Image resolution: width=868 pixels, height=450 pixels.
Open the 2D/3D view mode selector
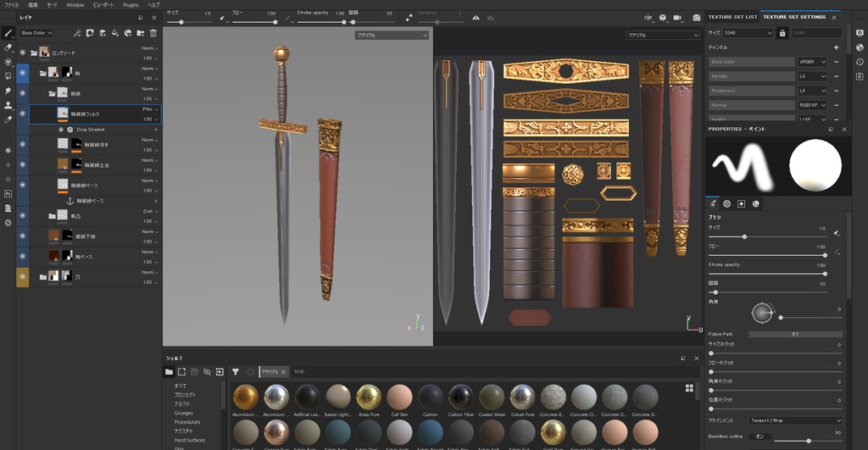[x=648, y=18]
